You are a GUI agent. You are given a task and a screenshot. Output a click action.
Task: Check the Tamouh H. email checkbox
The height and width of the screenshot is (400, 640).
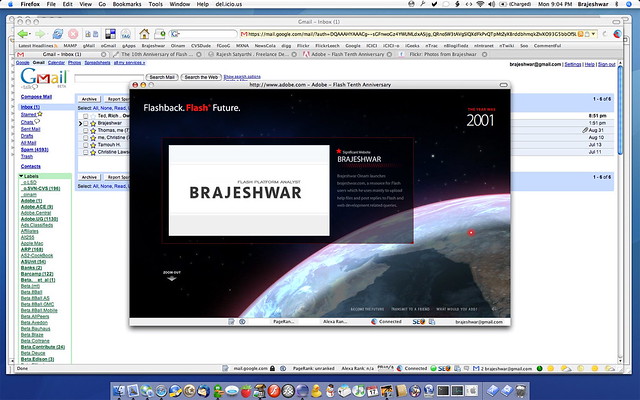click(85, 145)
